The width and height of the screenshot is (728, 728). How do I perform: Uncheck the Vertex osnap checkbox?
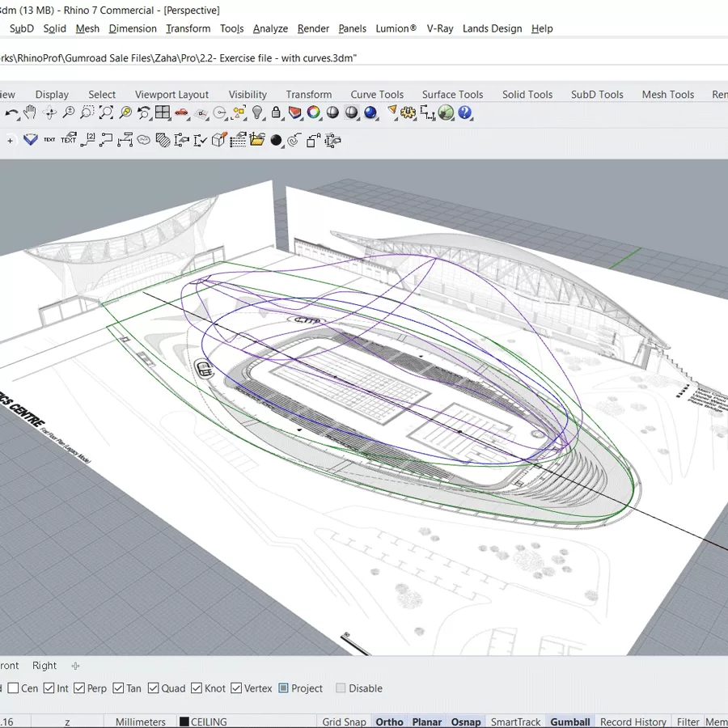point(236,688)
